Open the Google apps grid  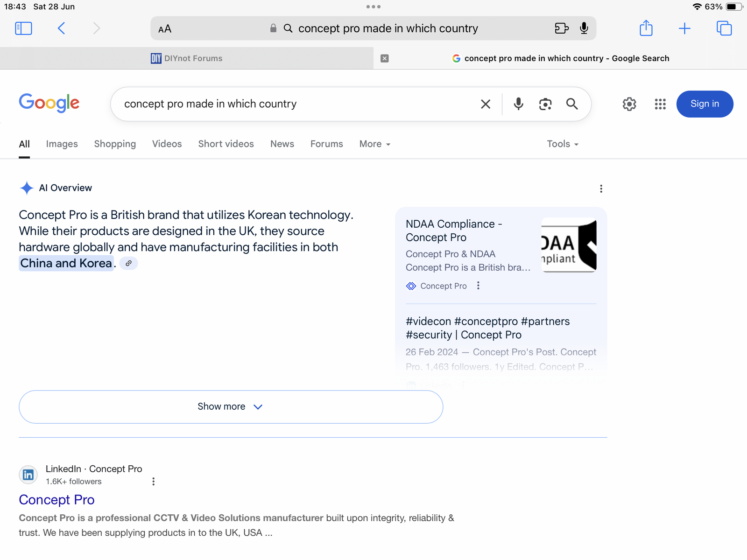[660, 104]
